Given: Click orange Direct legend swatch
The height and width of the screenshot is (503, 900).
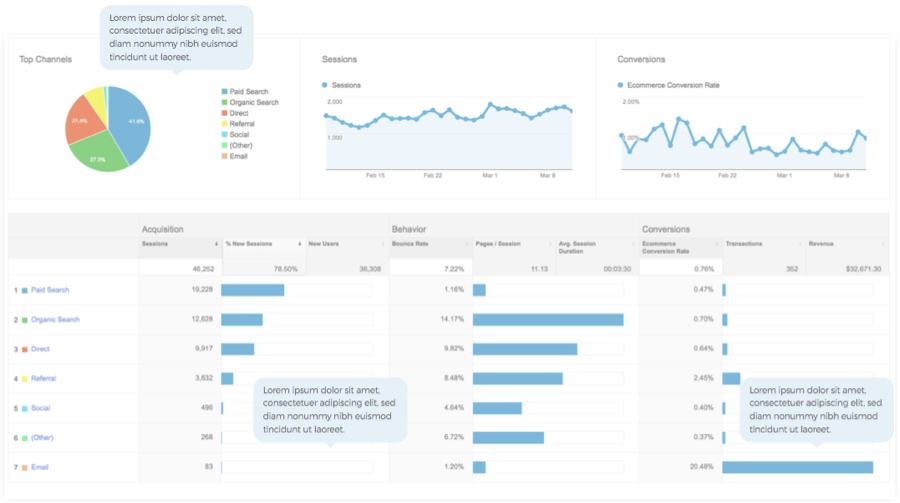Looking at the screenshot, I should [x=224, y=113].
